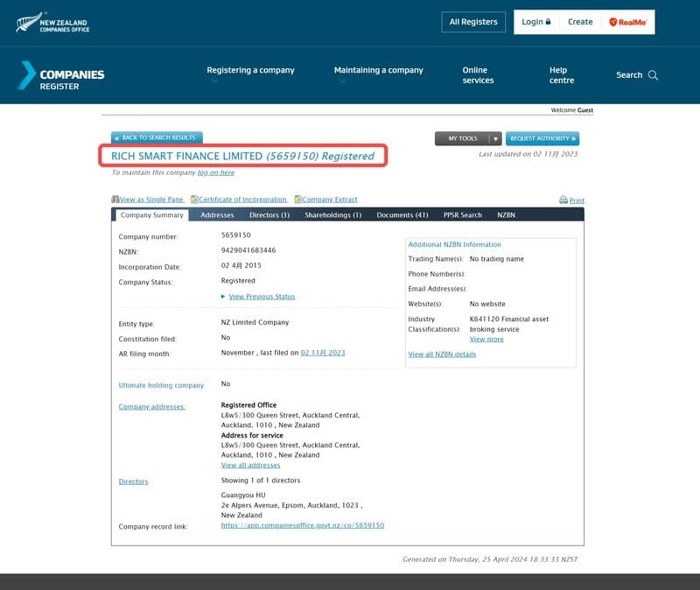700x590 pixels.
Task: Expand the Maintaining a company menu
Action: [378, 69]
